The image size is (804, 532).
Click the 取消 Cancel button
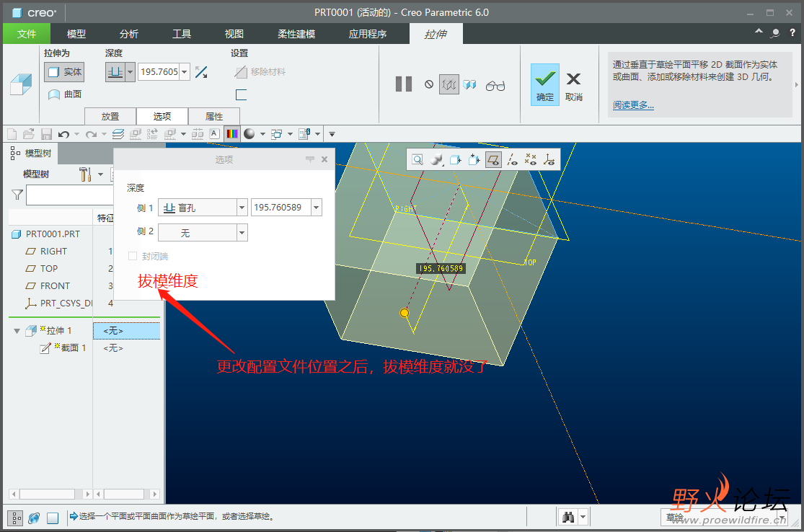[574, 86]
